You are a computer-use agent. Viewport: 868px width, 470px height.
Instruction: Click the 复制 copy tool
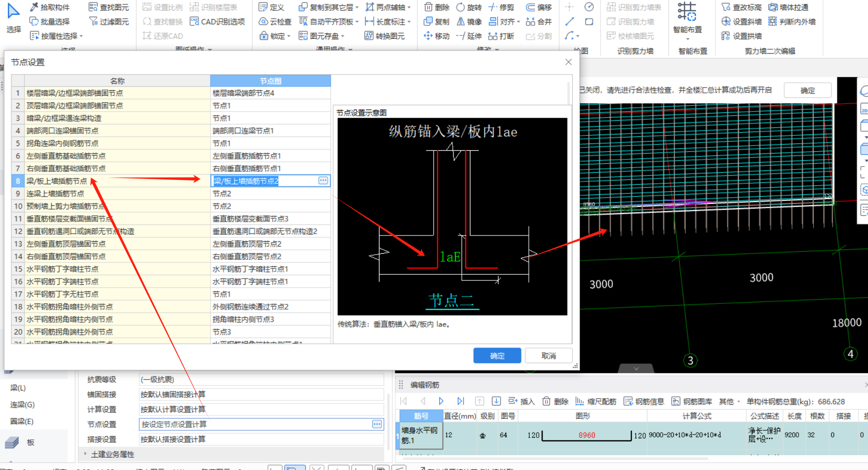(437, 22)
